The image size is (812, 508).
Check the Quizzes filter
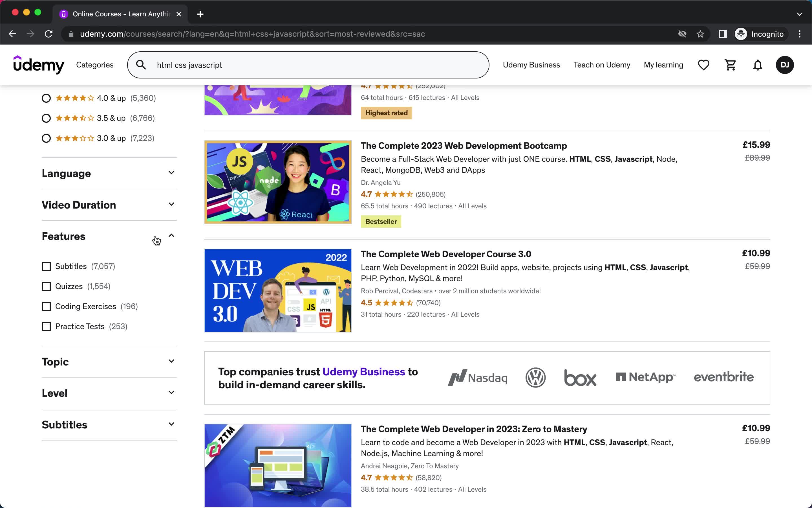click(46, 286)
